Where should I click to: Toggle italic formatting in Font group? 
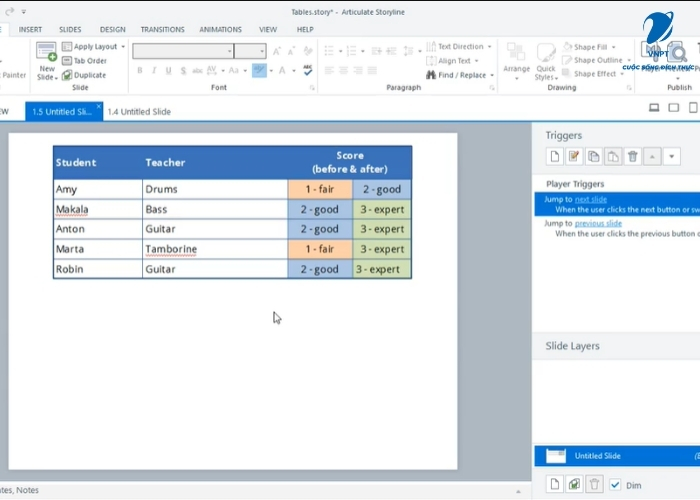(154, 70)
